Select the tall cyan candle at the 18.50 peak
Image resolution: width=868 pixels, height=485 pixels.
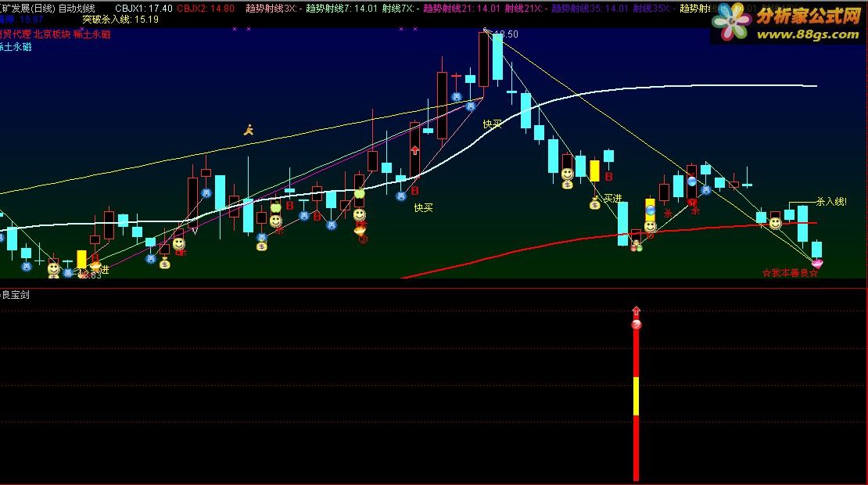coord(497,56)
